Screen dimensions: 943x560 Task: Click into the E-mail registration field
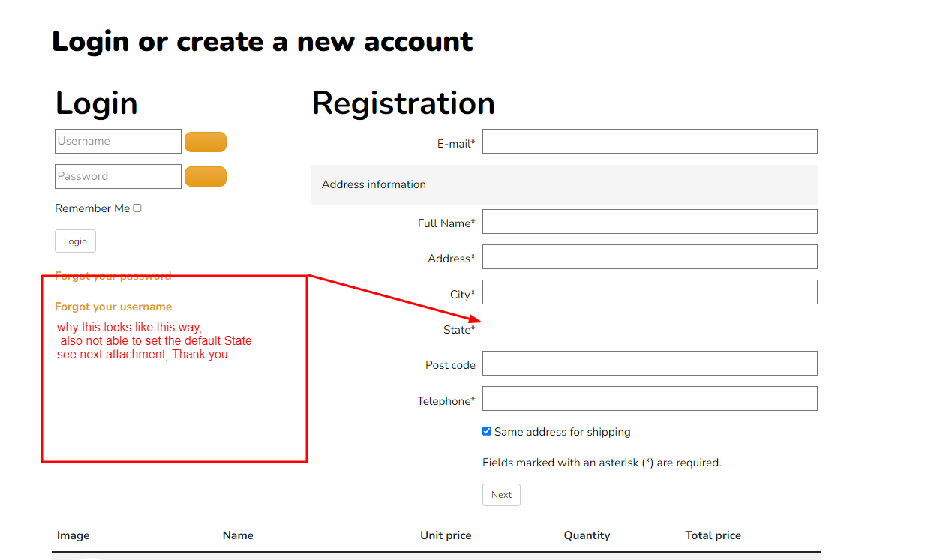click(x=650, y=142)
